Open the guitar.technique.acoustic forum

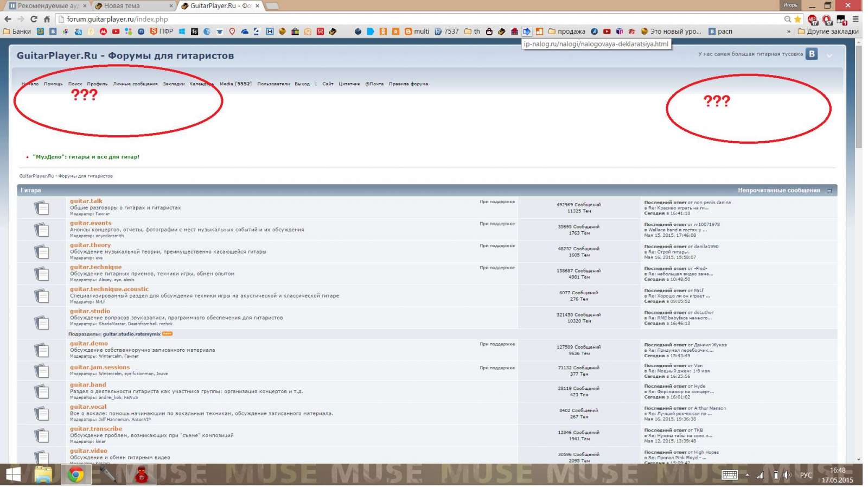pyautogui.click(x=109, y=289)
